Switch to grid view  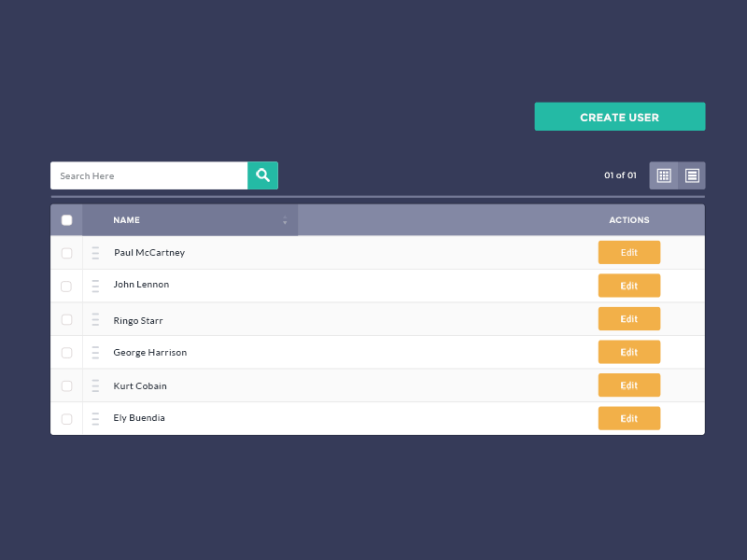pyautogui.click(x=664, y=175)
